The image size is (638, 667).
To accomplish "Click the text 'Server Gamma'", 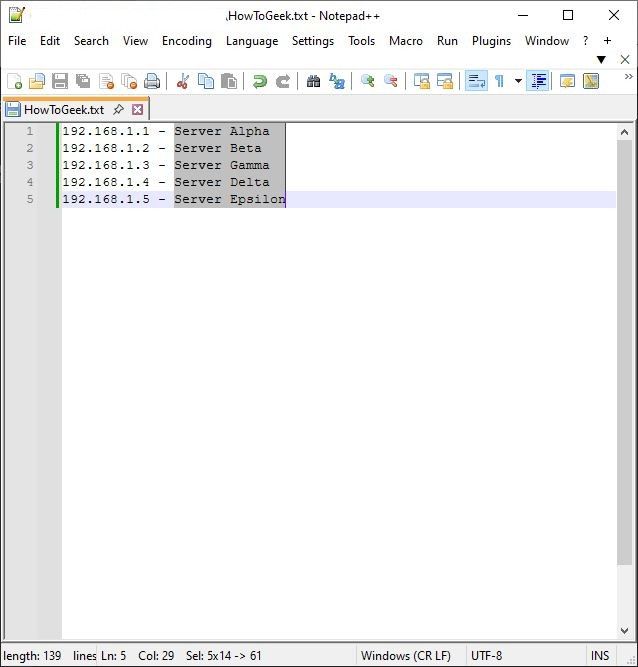I will point(222,165).
